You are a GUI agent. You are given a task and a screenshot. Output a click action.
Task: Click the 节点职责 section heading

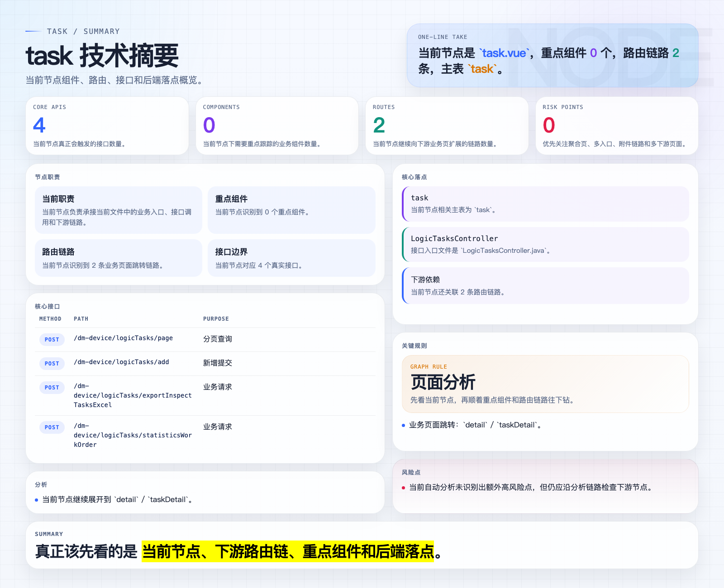tap(48, 177)
